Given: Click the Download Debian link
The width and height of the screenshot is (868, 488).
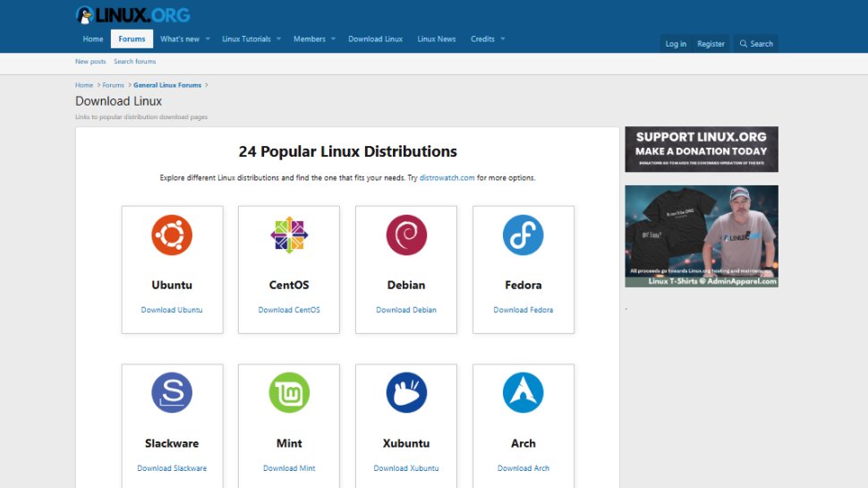Looking at the screenshot, I should tap(406, 310).
